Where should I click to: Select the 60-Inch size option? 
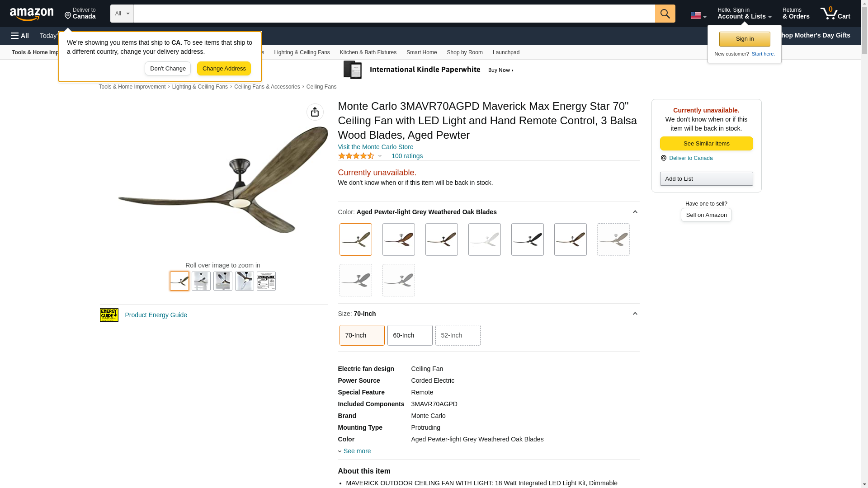[x=410, y=335]
